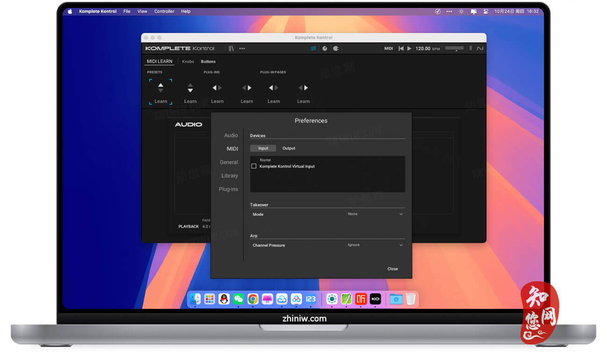
Task: Open Audio preferences page
Action: click(x=231, y=136)
